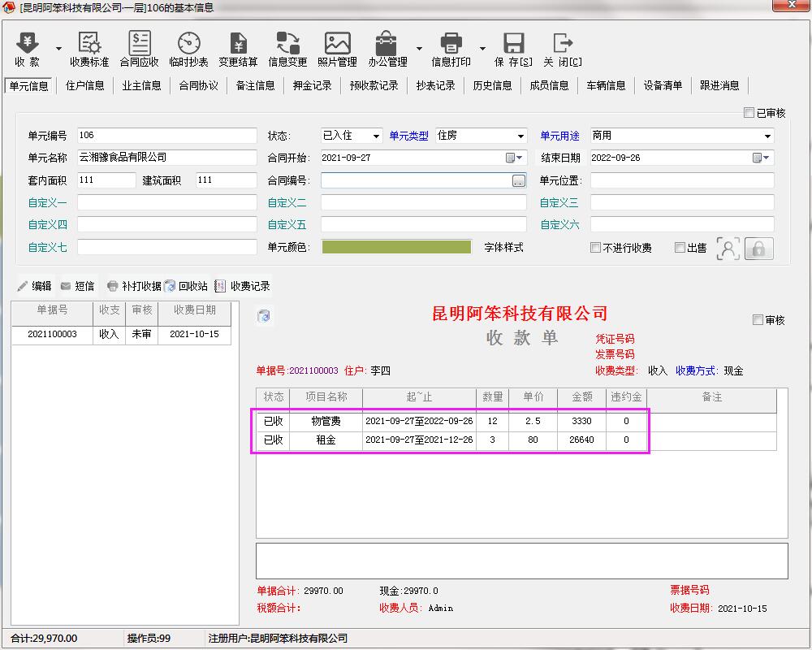Open 合同应收 contract receivables
The height and width of the screenshot is (650, 812).
140,50
